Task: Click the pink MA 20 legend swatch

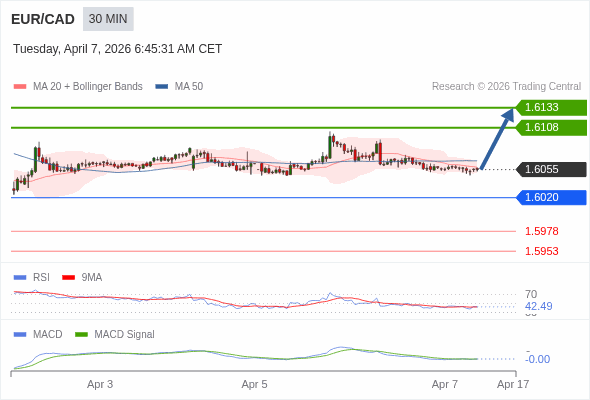Action: click(20, 87)
